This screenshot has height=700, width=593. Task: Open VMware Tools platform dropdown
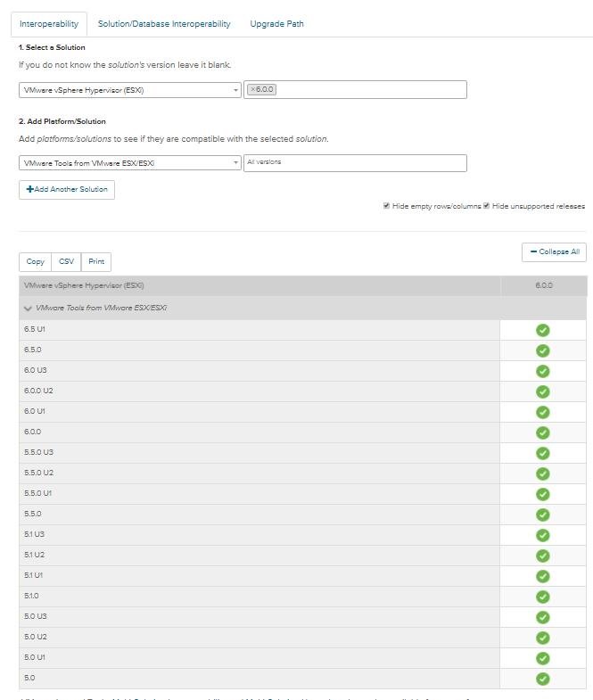pos(130,163)
